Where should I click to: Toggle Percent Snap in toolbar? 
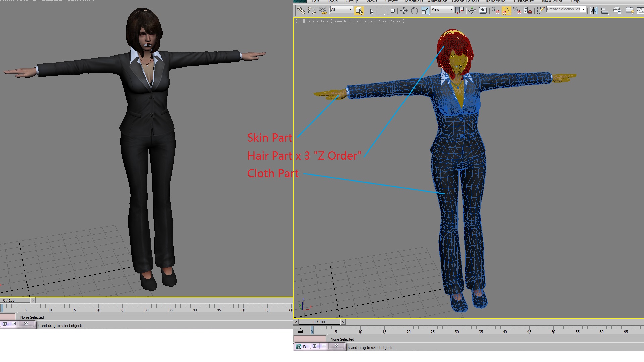tap(517, 11)
